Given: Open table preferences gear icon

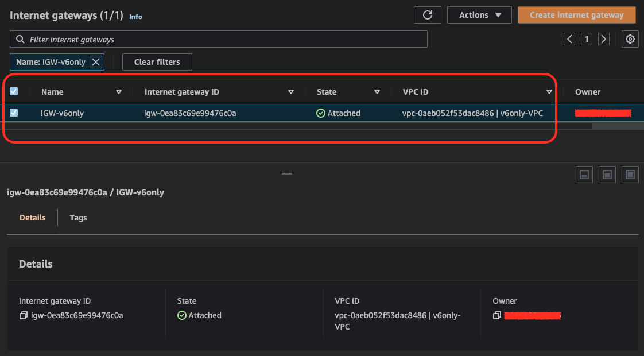Looking at the screenshot, I should pyautogui.click(x=630, y=40).
